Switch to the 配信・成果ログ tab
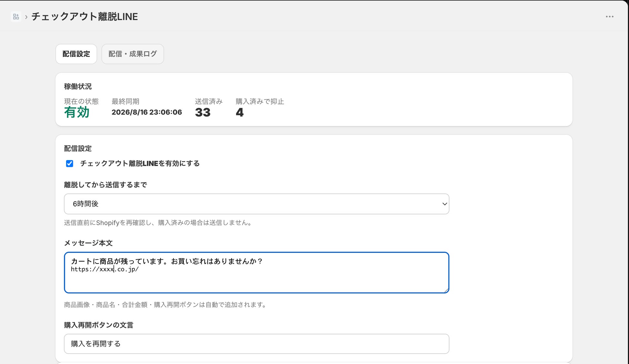 click(x=133, y=54)
